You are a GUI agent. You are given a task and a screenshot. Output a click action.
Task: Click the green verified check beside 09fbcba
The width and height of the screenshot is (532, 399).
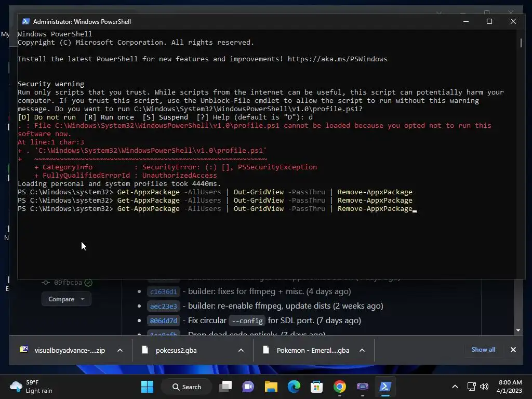(88, 282)
